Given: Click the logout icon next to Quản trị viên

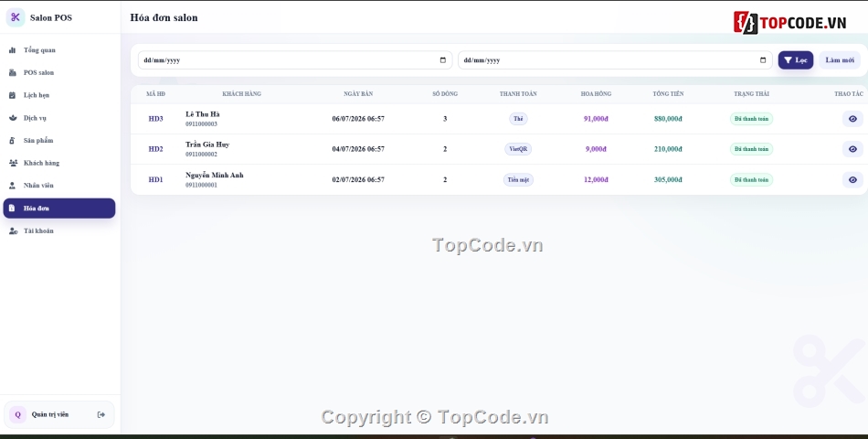Looking at the screenshot, I should (101, 414).
